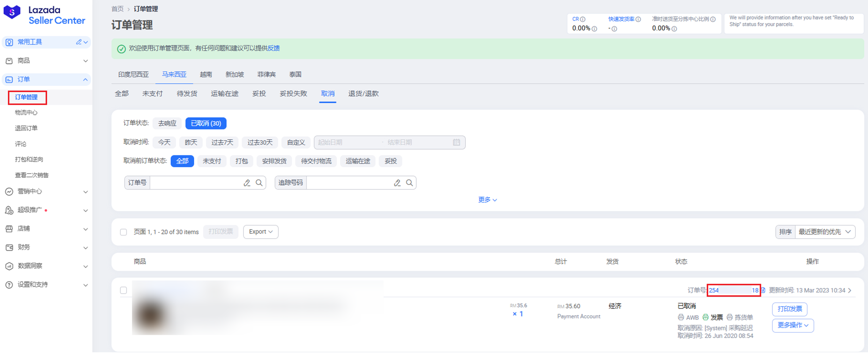
Task: Check the first order row checkbox
Action: (x=124, y=290)
